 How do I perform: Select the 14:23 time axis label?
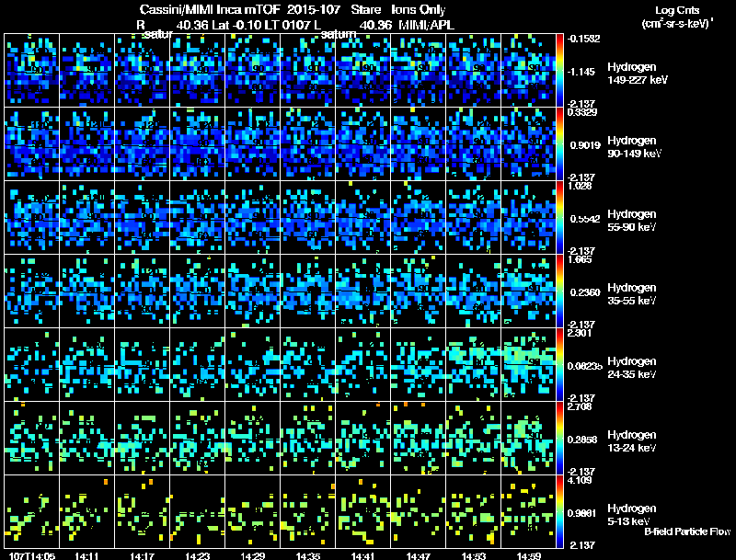198,556
